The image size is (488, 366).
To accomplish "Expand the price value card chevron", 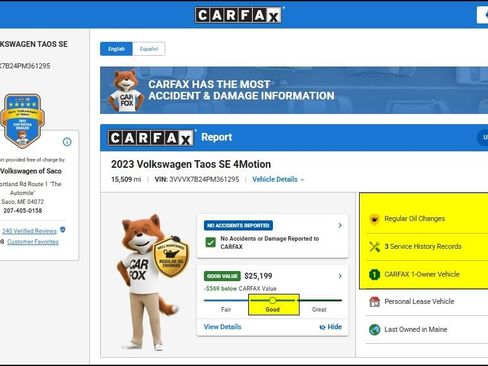I will point(340,276).
